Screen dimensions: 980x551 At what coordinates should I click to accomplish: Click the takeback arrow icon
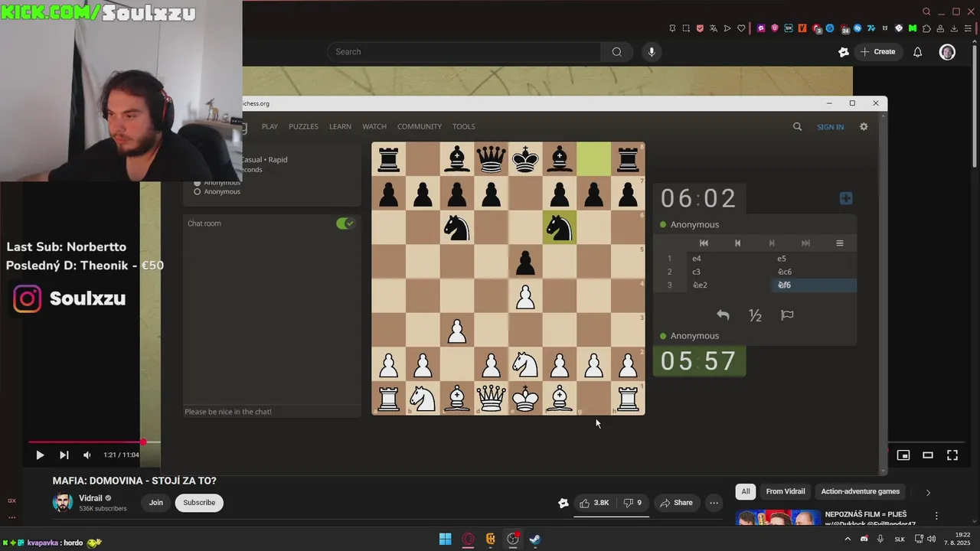click(723, 315)
